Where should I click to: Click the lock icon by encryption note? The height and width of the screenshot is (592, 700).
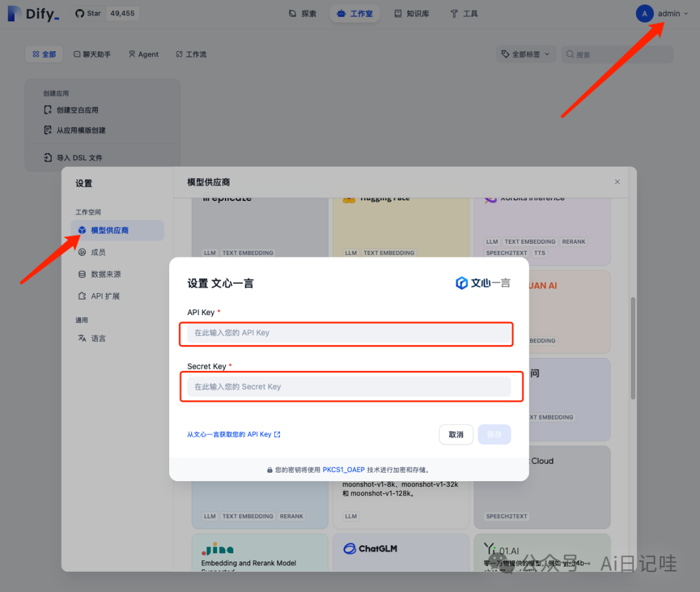(x=270, y=469)
